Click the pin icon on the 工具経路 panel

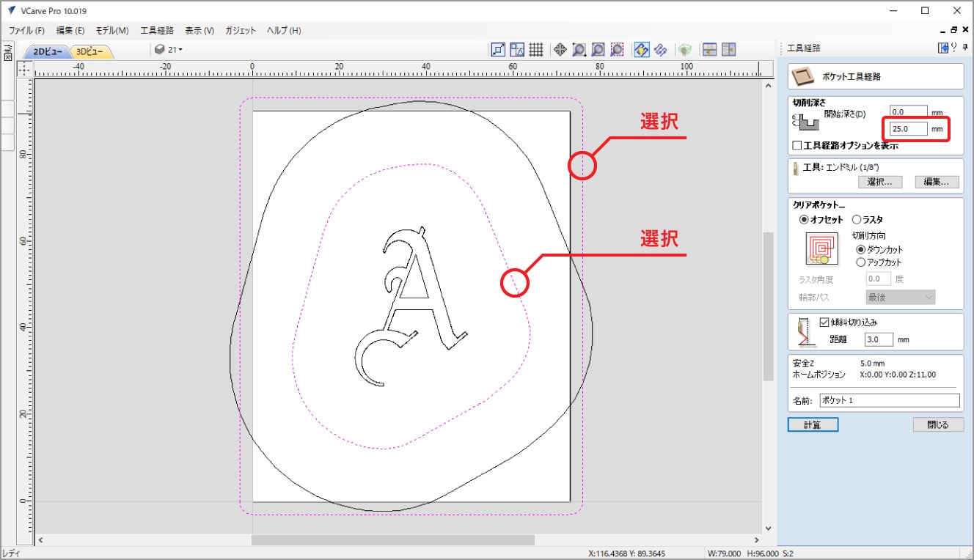pyautogui.click(x=964, y=48)
